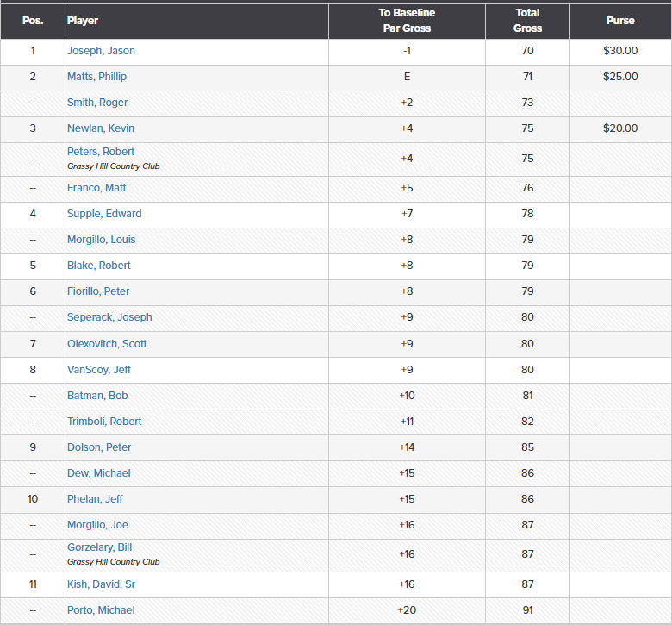This screenshot has height=625, width=672.
Task: Click the Purse column header
Action: (x=620, y=21)
